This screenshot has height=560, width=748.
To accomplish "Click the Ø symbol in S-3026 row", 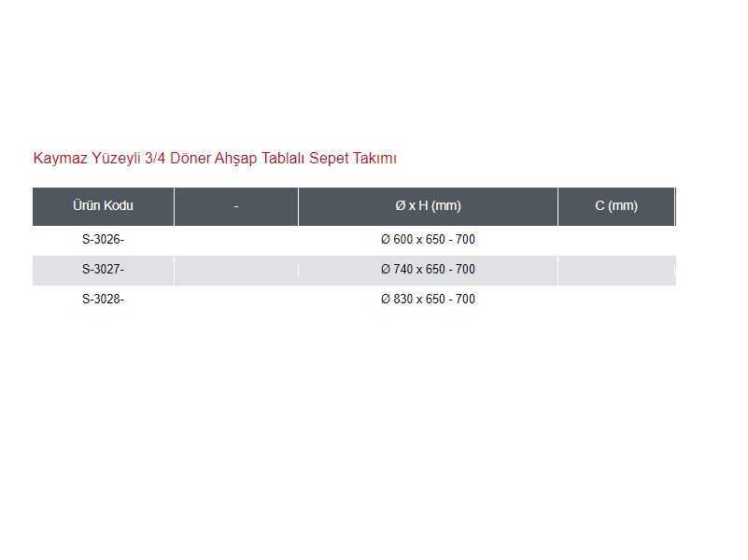I will [x=386, y=239].
